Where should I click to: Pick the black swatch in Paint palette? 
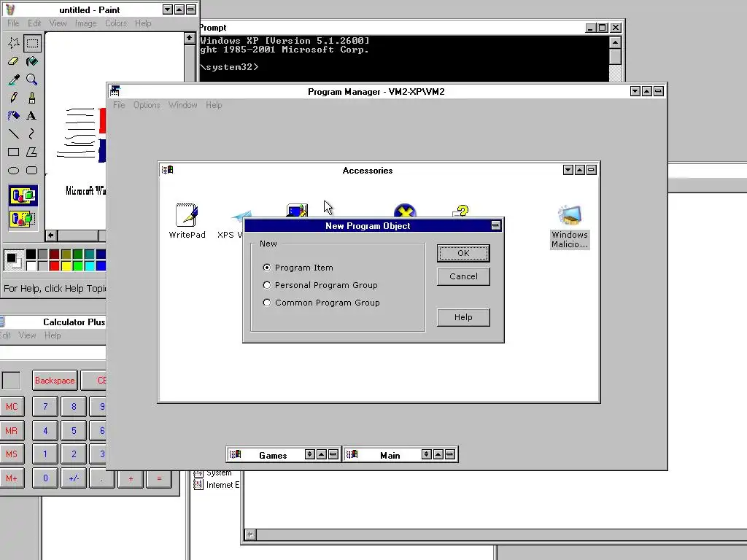31,254
